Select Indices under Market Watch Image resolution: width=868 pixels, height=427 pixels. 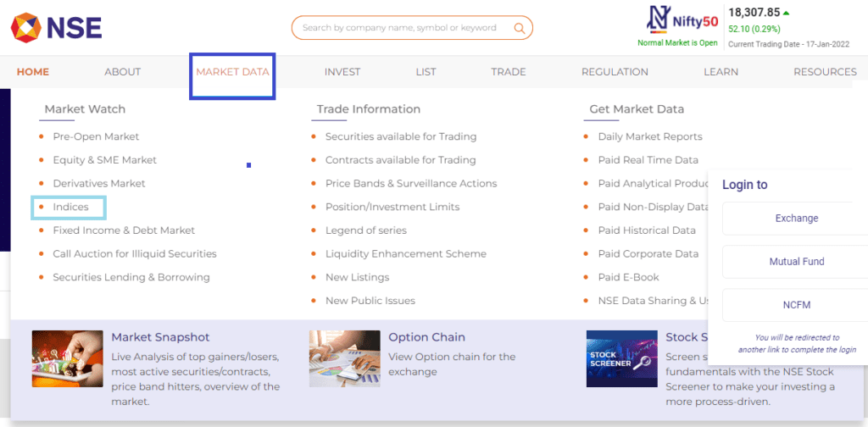tap(70, 207)
